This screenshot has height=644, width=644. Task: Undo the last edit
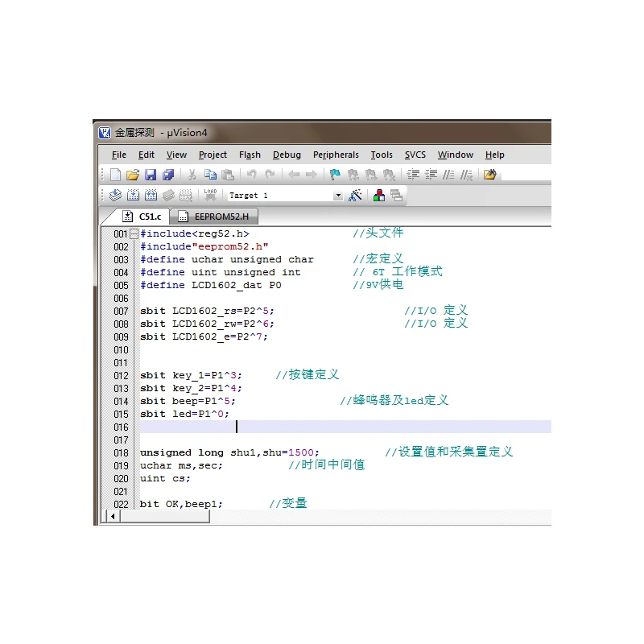pos(251,175)
